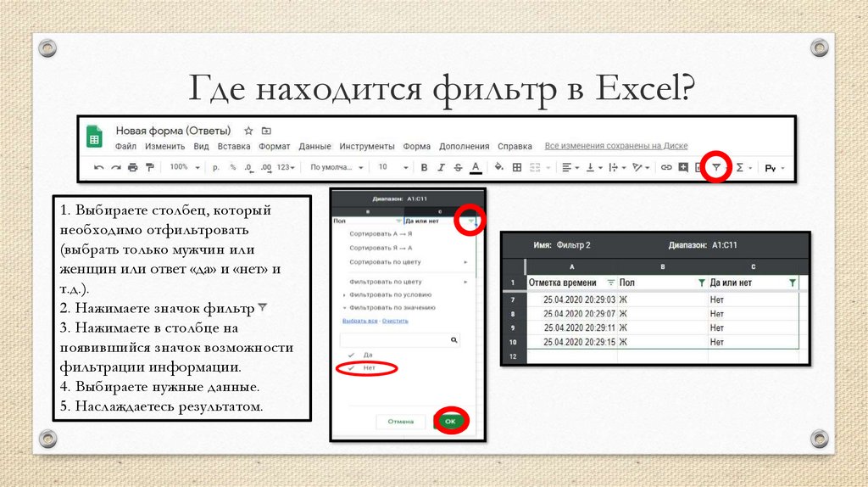Select the Paint format roller tool
Image resolution: width=868 pixels, height=487 pixels.
pos(149,167)
